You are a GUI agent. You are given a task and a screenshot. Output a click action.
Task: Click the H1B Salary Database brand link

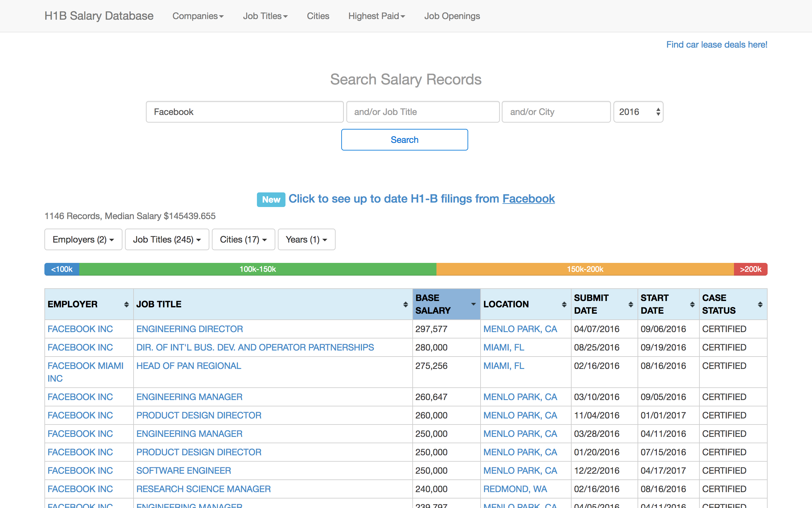point(99,16)
